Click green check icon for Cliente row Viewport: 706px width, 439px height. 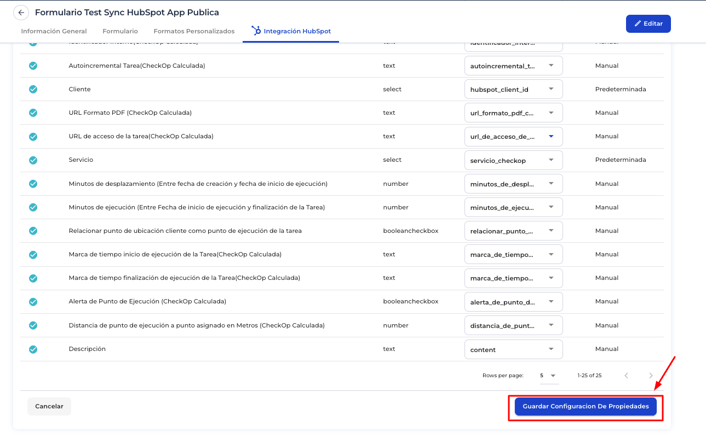coord(33,89)
